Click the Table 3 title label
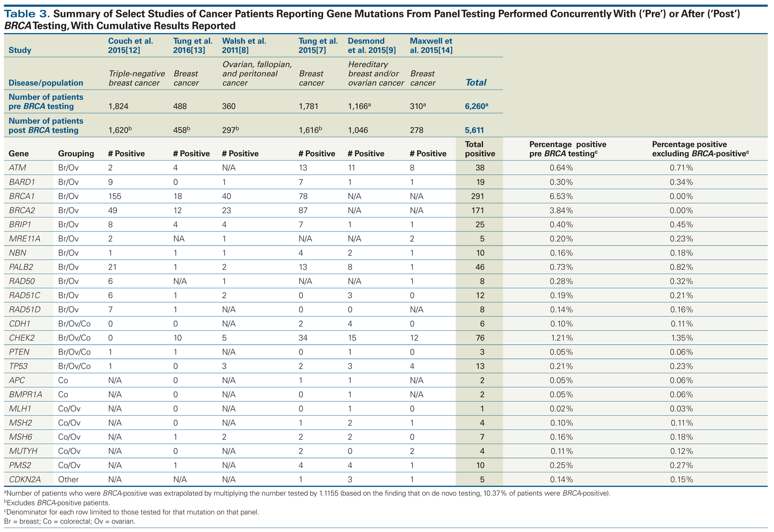Viewport: 774px width, 532px height. click(x=27, y=14)
